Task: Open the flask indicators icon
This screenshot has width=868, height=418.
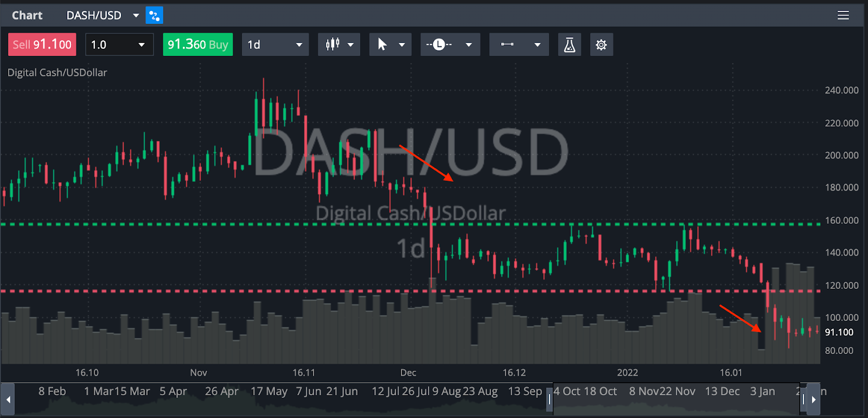Action: [569, 45]
